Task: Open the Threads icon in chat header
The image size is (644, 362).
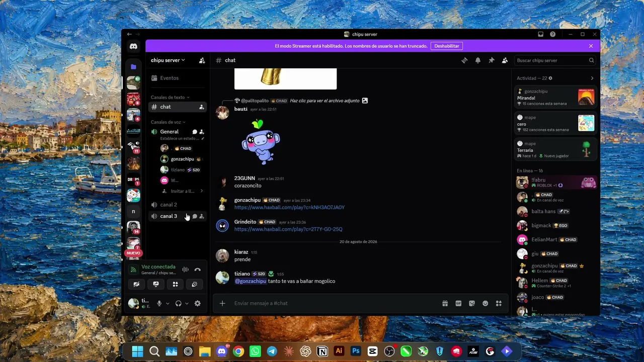Action: click(x=464, y=60)
